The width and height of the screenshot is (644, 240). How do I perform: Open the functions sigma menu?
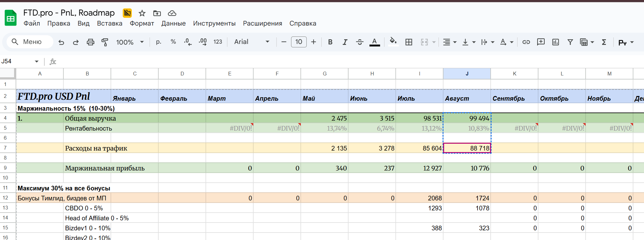pyautogui.click(x=604, y=42)
